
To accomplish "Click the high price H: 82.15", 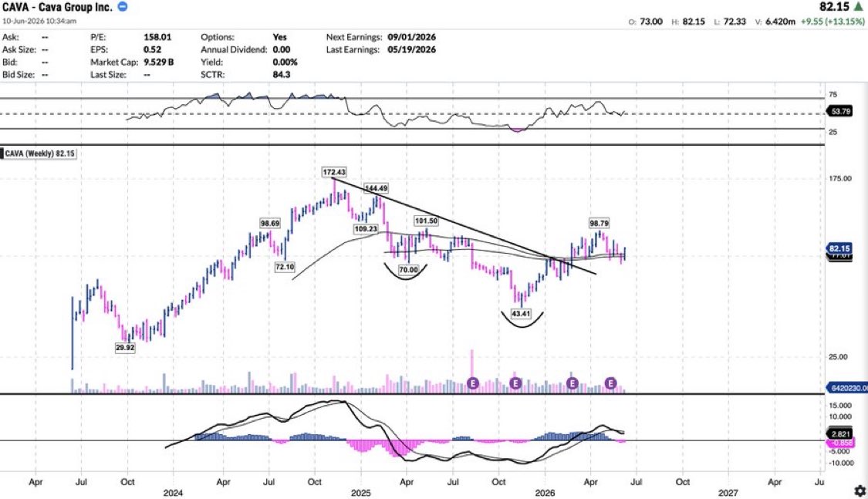I will tap(688, 22).
